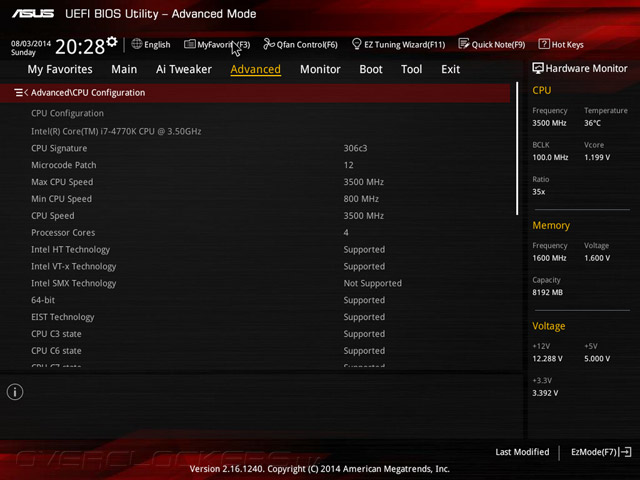The image size is (640, 480).
Task: Click the CPU Configuration list scrollbar
Action: click(517, 148)
